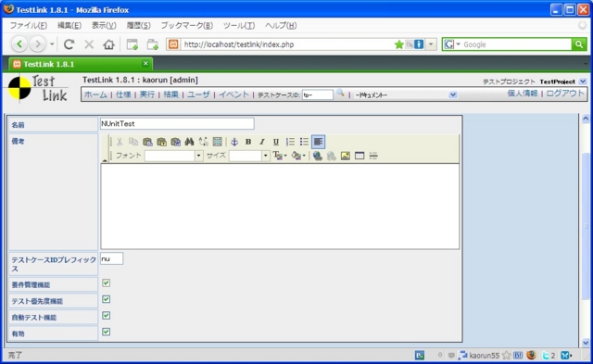The width and height of the screenshot is (593, 364).
Task: Open the ブックマーク menu
Action: pyautogui.click(x=187, y=26)
